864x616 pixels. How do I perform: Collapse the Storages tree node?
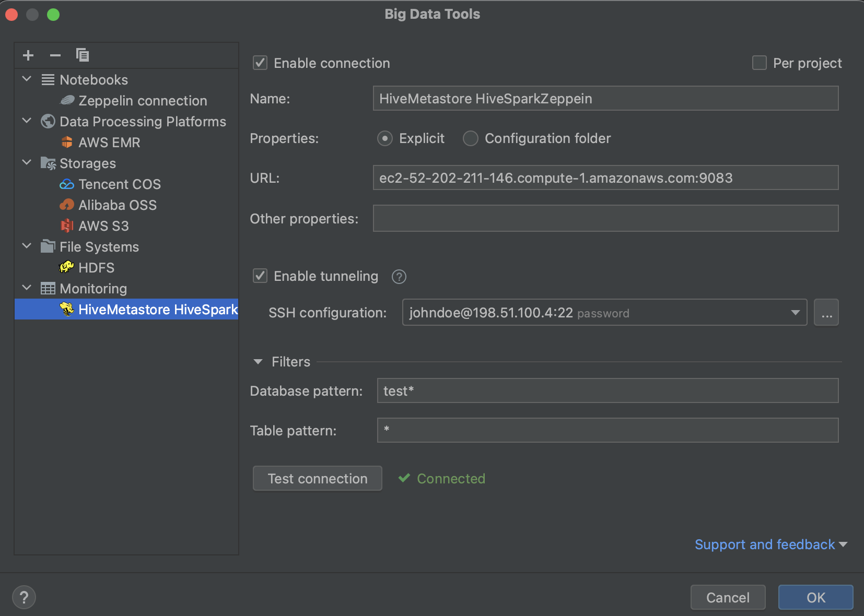pos(27,163)
